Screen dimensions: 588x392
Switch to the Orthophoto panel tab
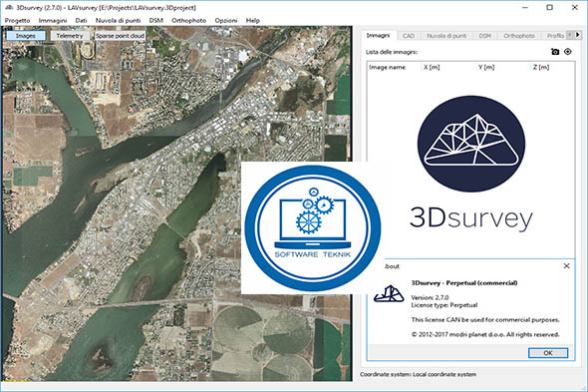pyautogui.click(x=519, y=36)
